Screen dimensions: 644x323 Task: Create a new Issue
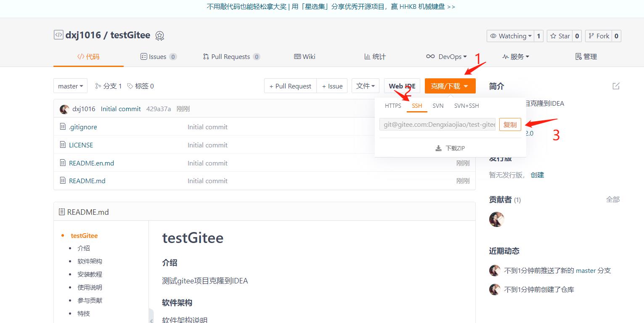point(332,86)
